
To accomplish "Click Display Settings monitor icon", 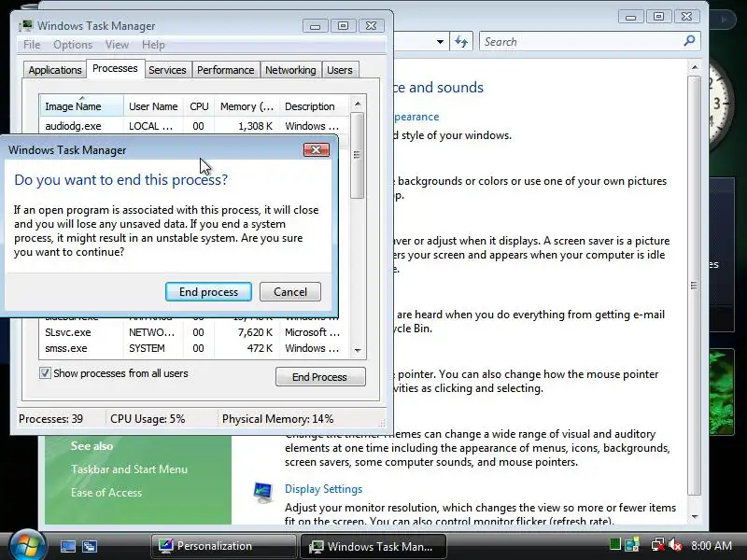I will [263, 492].
